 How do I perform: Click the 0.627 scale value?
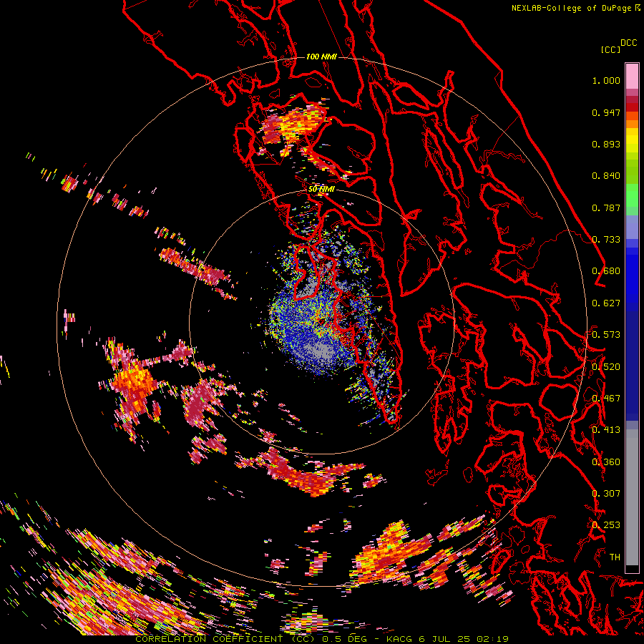606,303
